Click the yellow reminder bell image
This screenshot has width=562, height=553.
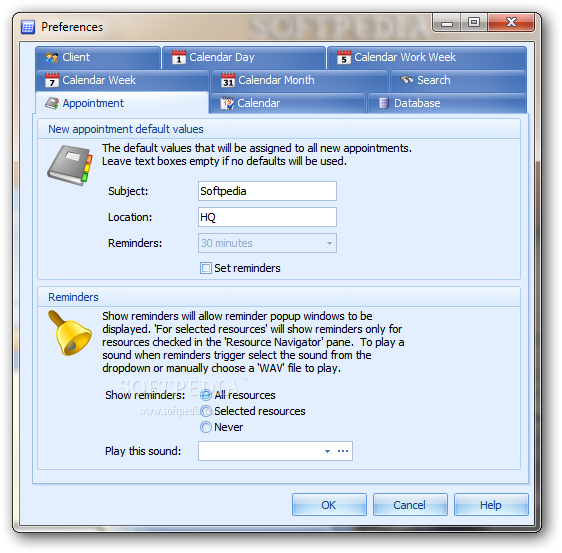pyautogui.click(x=70, y=333)
